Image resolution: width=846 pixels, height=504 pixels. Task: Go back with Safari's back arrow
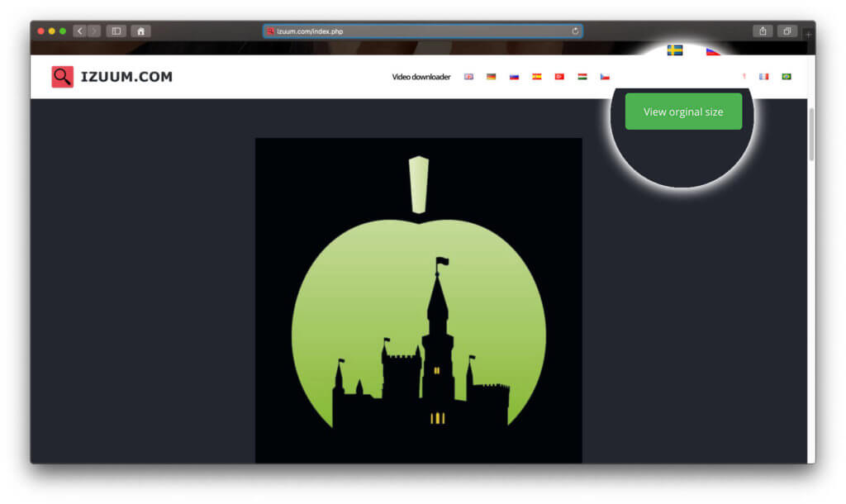80,31
